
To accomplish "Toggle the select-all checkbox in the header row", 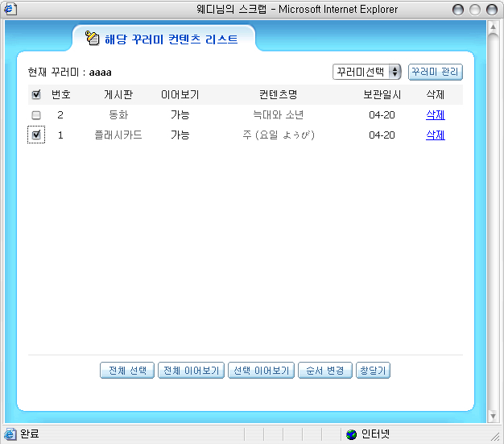I will click(36, 95).
